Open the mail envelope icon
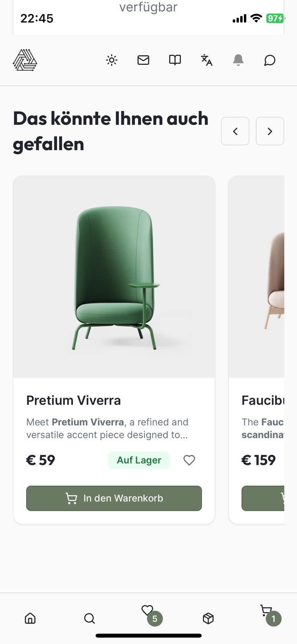This screenshot has width=297, height=644. (x=143, y=60)
